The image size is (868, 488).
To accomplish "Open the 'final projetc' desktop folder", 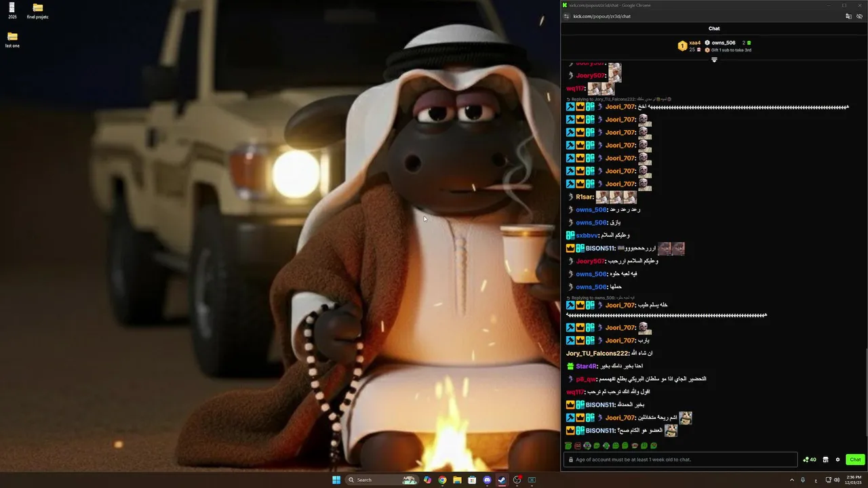I will click(x=38, y=10).
